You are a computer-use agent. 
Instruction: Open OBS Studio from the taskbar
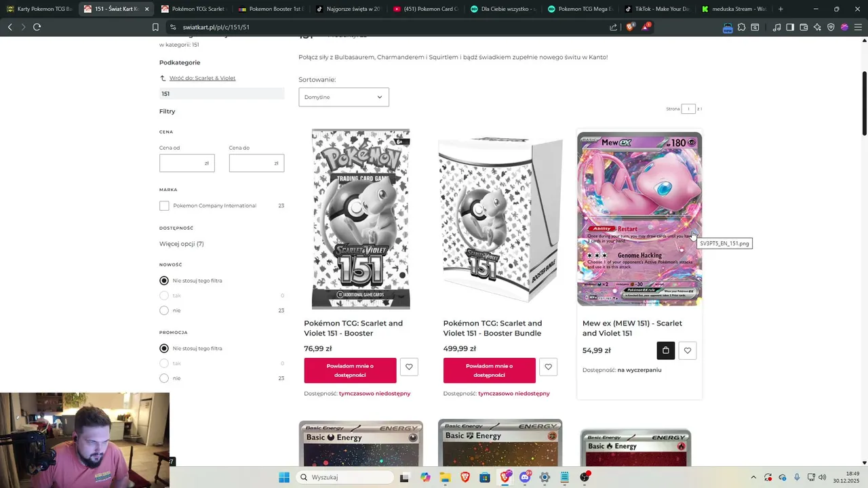pos(585,477)
